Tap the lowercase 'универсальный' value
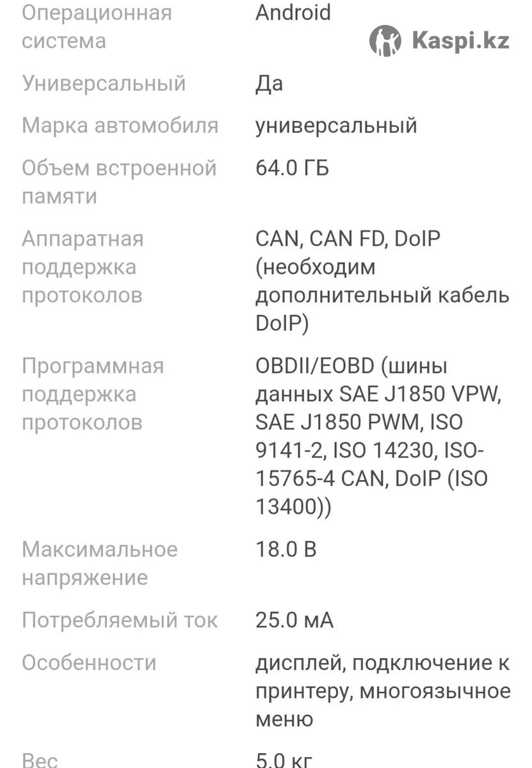This screenshot has height=768, width=532. coord(336,125)
